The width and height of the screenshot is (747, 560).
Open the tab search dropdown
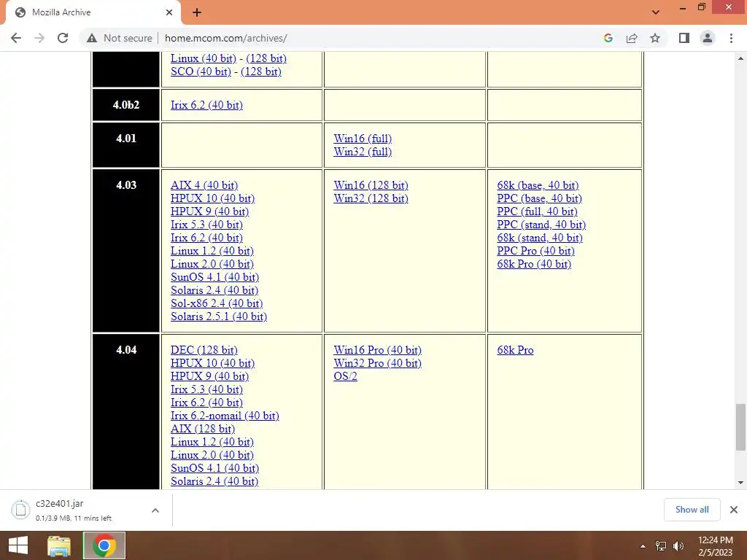[x=656, y=12]
